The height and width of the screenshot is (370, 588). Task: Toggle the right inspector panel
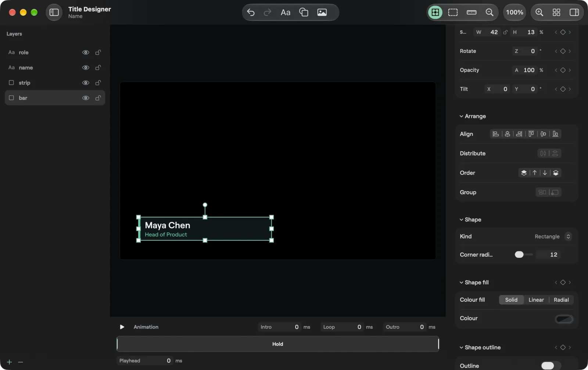coord(574,13)
